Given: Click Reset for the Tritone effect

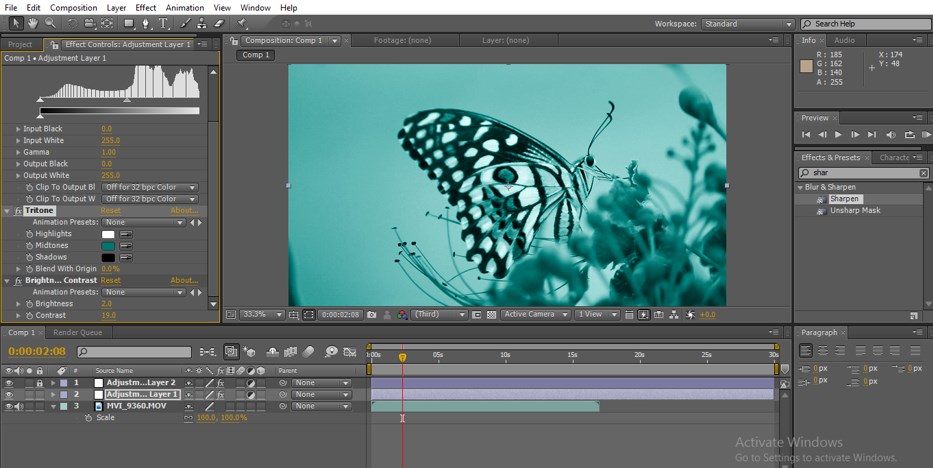Looking at the screenshot, I should 110,211.
